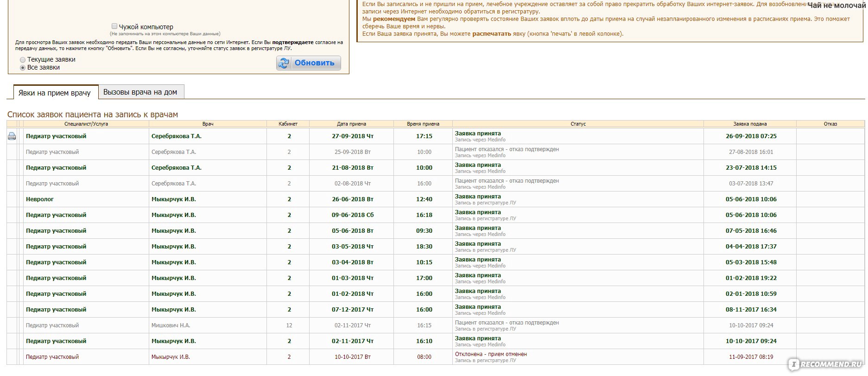This screenshot has height=376, width=868.
Task: Click the appointment time 17:00
Action: pos(424,278)
